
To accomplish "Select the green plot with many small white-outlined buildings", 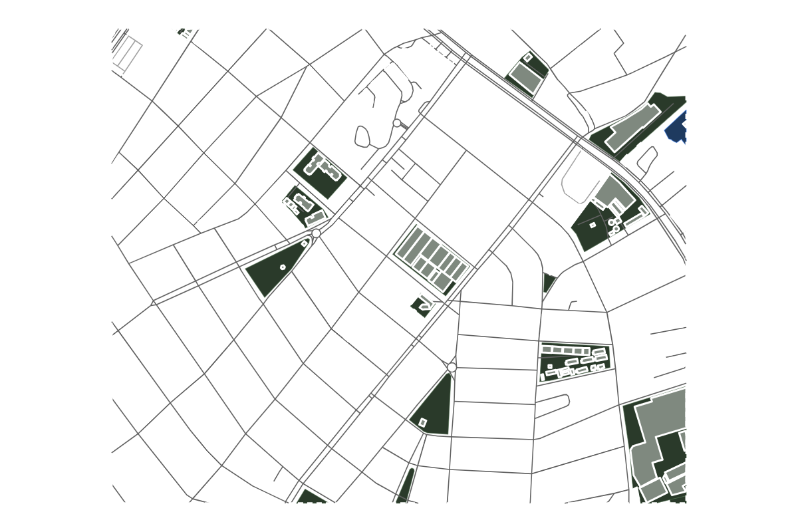I will [x=575, y=362].
